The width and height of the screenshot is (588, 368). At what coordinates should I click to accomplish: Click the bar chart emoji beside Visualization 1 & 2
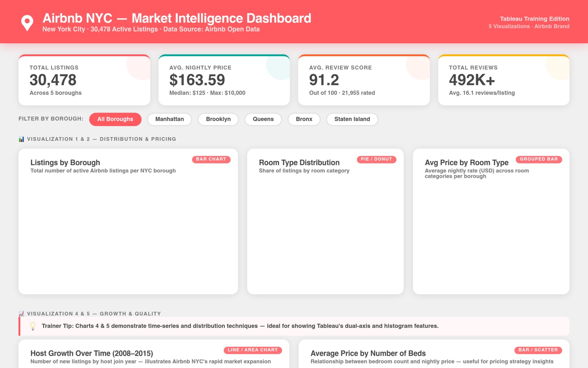pos(21,139)
